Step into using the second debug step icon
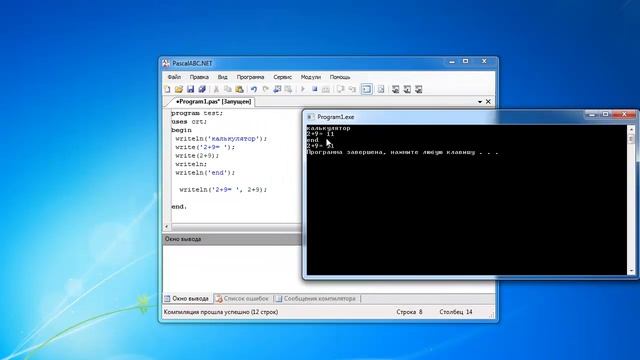 [352, 89]
